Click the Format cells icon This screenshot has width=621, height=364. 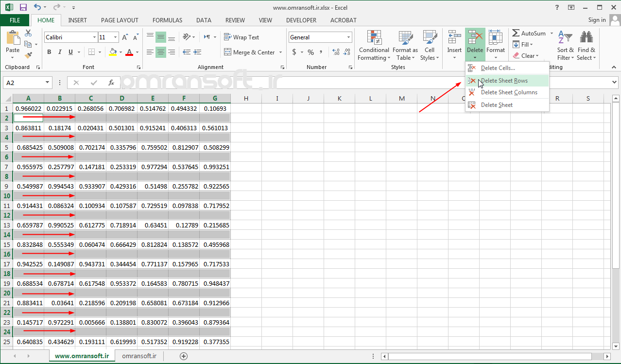coord(496,38)
